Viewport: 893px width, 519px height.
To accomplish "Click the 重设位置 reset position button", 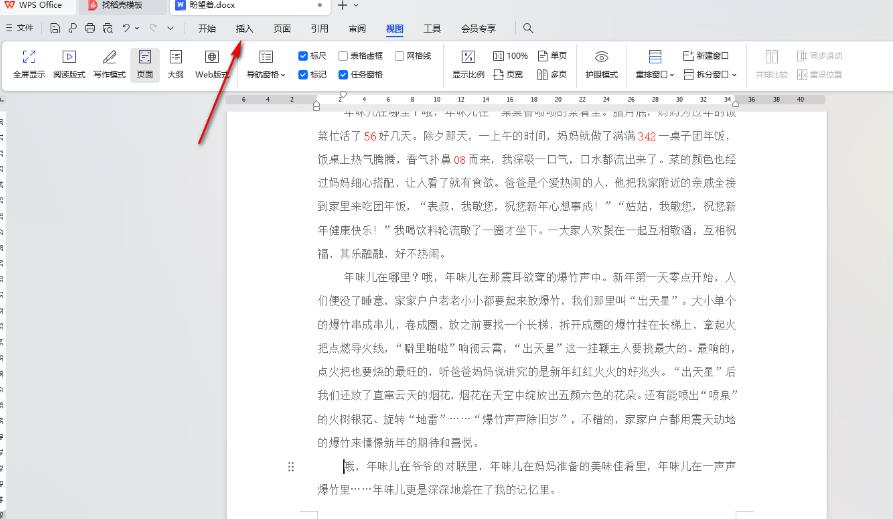I will (x=819, y=74).
